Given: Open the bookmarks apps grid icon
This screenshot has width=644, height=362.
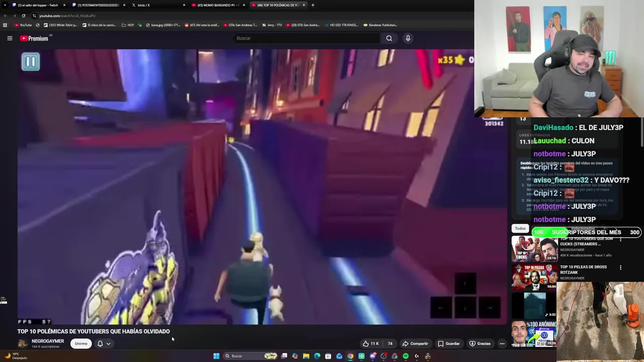Looking at the screenshot, I should pos(5,25).
